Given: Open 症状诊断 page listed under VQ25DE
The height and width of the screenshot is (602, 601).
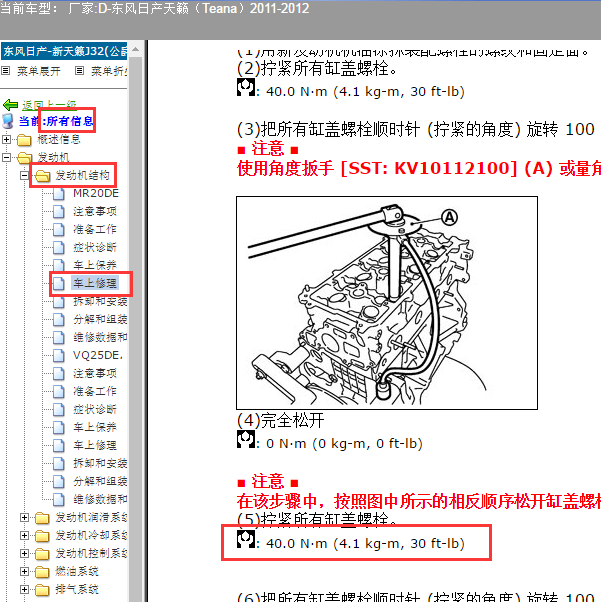Looking at the screenshot, I should (94, 409).
